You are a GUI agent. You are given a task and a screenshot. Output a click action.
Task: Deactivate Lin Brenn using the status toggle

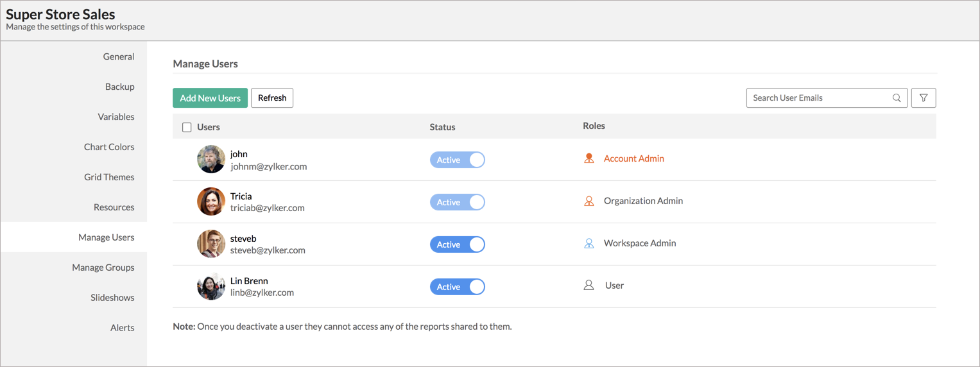[458, 287]
